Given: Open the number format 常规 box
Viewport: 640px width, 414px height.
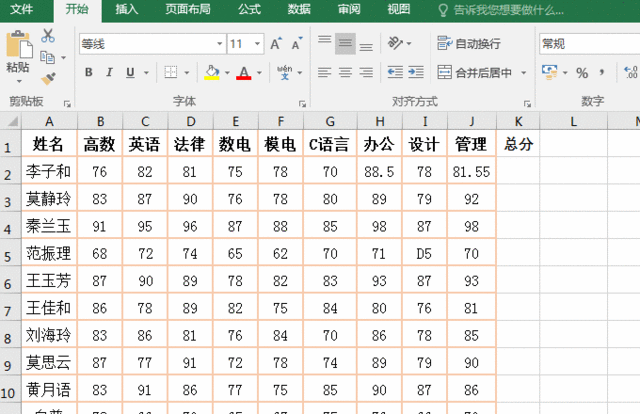Looking at the screenshot, I should pos(589,44).
